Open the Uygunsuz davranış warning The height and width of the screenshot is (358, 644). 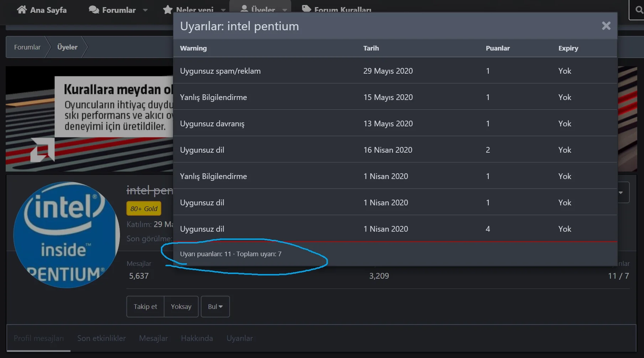tap(212, 123)
